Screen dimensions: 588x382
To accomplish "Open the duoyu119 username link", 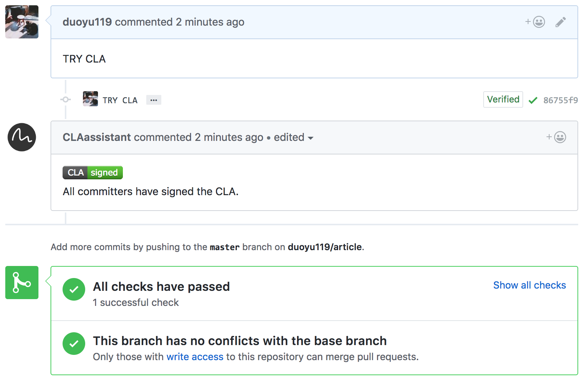I will [x=87, y=22].
